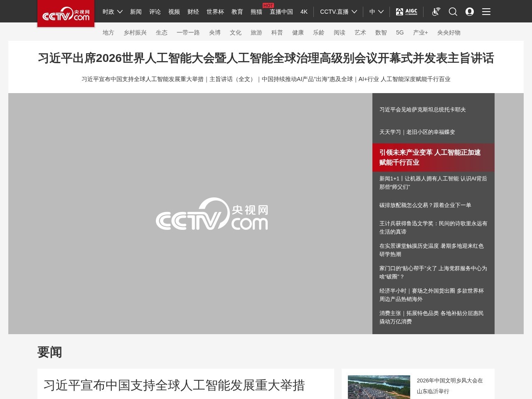Image resolution: width=532 pixels, height=399 pixels.
Task: Expand the 时政 dropdown arrow
Action: 120,12
